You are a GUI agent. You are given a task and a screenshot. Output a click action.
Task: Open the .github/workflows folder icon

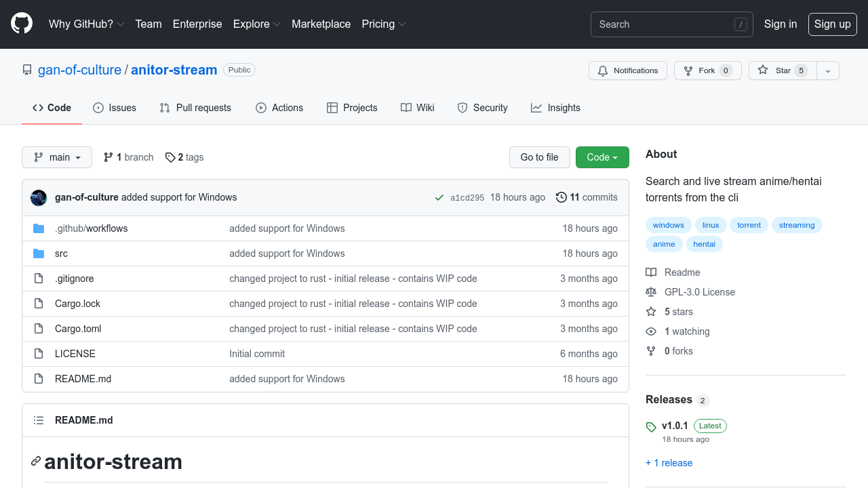39,228
